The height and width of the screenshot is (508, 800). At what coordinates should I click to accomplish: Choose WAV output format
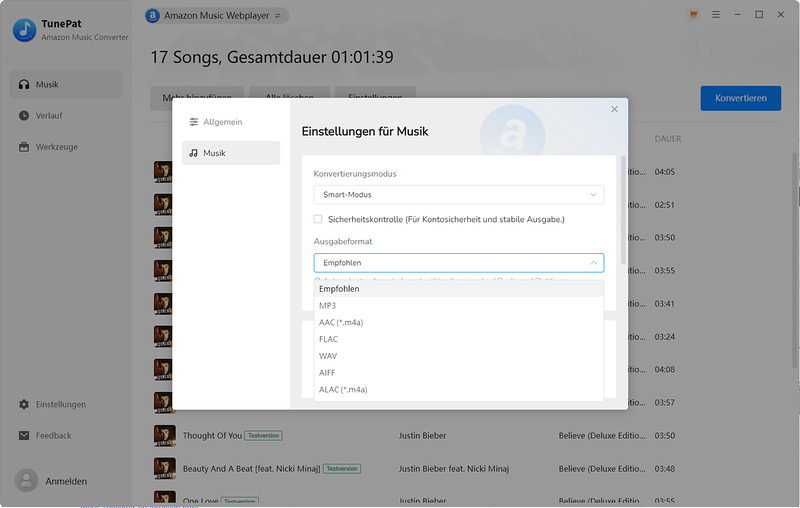[459, 356]
